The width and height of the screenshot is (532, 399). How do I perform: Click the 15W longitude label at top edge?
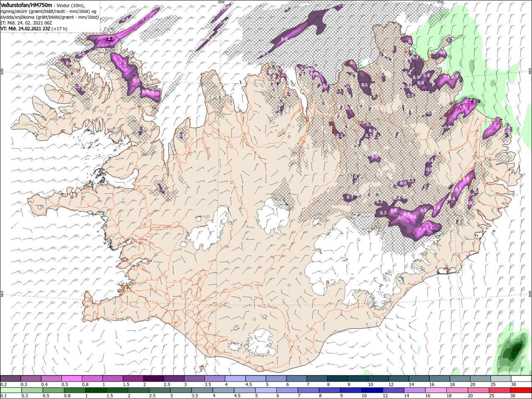[441, 2]
